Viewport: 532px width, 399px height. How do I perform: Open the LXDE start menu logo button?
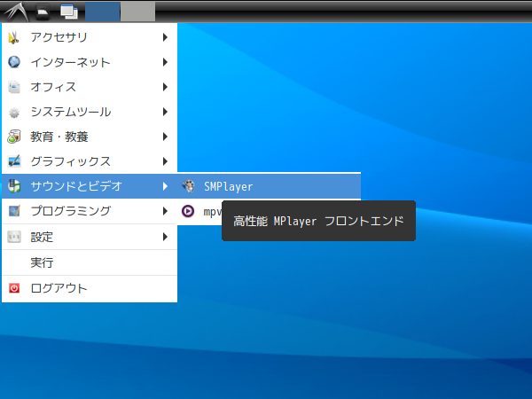16,12
